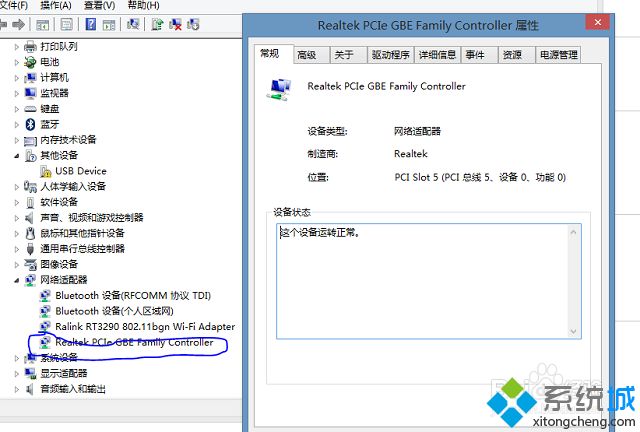Click the device status scrollbar up arrow
Viewport: 640px width, 432px height.
573,233
